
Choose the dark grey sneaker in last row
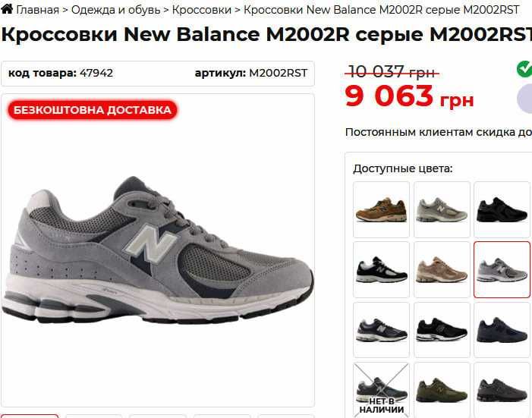502,390
